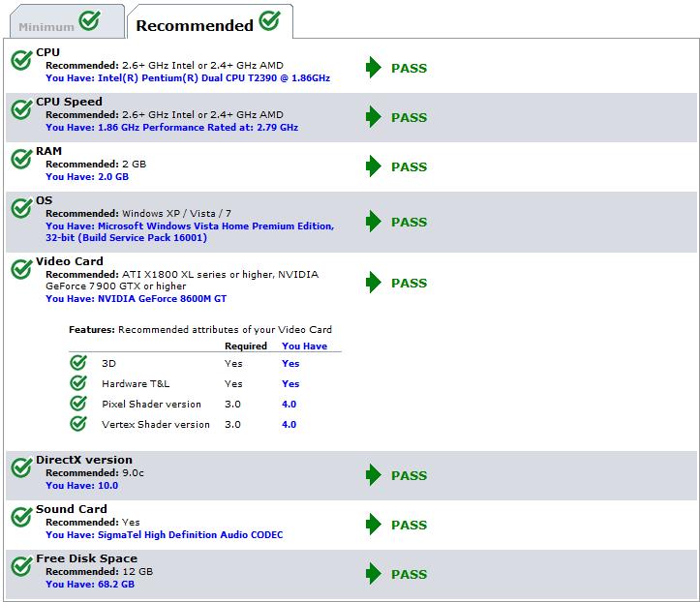700x602 pixels.
Task: Click 'Microsoft Windows Vista Home Premium Edition' text
Action: (216, 226)
